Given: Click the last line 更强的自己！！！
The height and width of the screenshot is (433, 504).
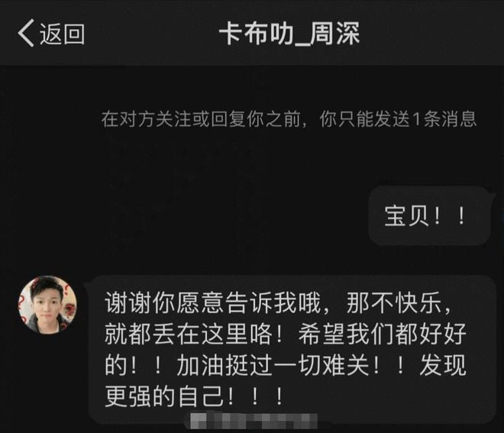Looking at the screenshot, I should tap(194, 396).
